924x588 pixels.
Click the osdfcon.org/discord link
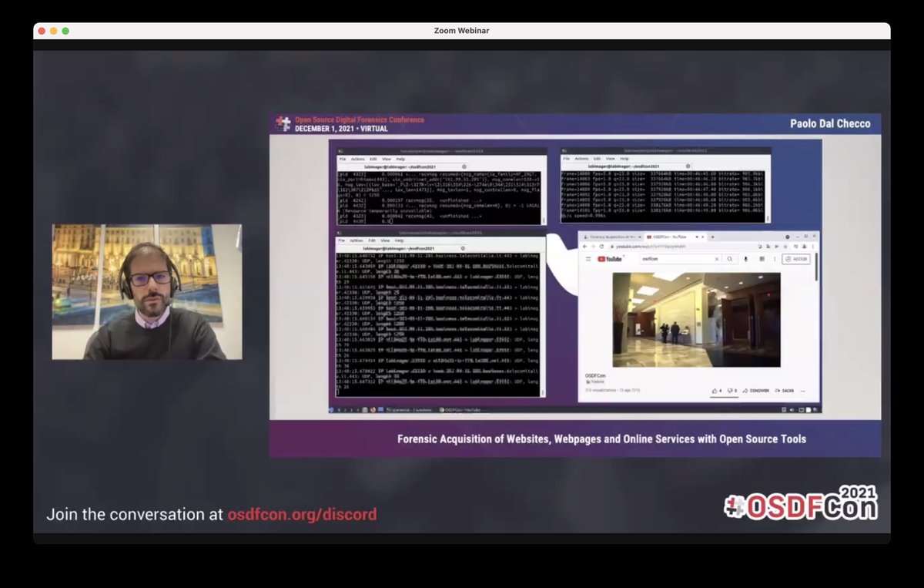(303, 514)
